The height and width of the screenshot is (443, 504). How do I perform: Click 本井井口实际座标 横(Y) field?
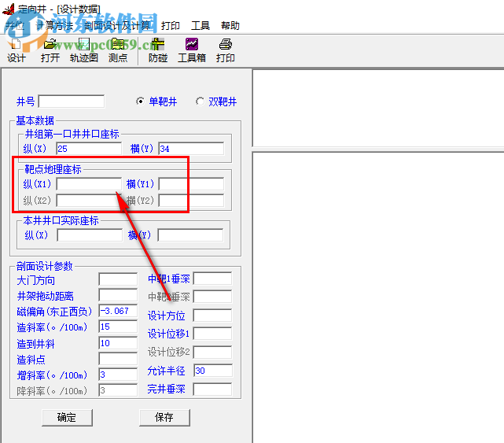click(190, 235)
